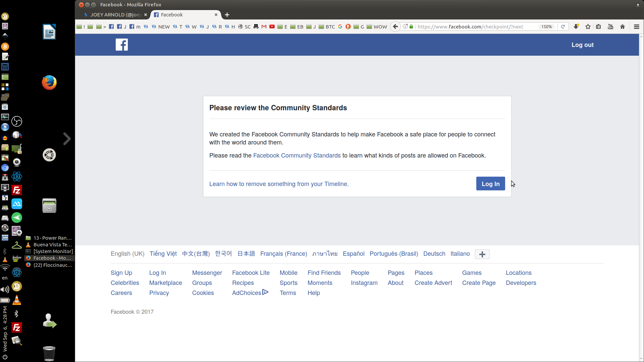Open the Wi-Fi network indicator
This screenshot has height=362, width=644.
point(5,267)
